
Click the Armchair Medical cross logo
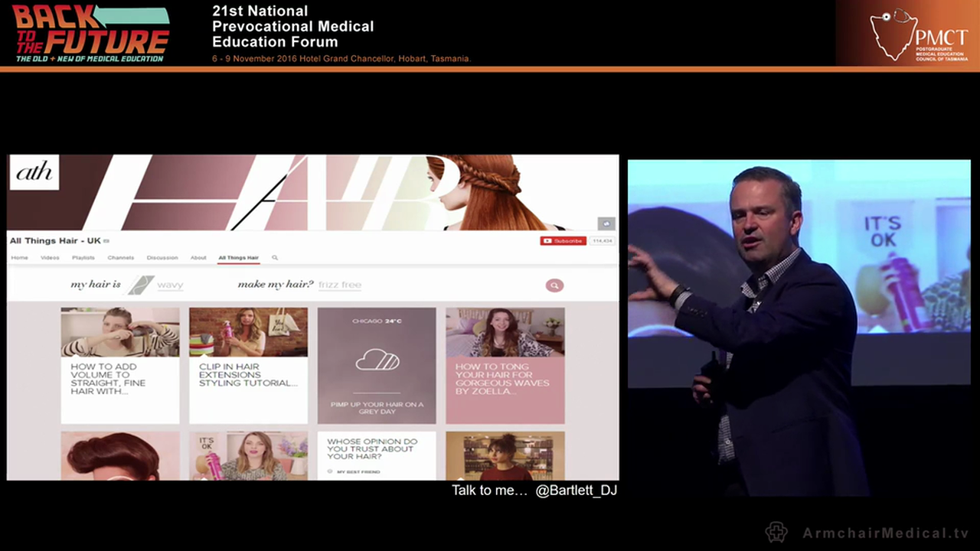pyautogui.click(x=776, y=533)
